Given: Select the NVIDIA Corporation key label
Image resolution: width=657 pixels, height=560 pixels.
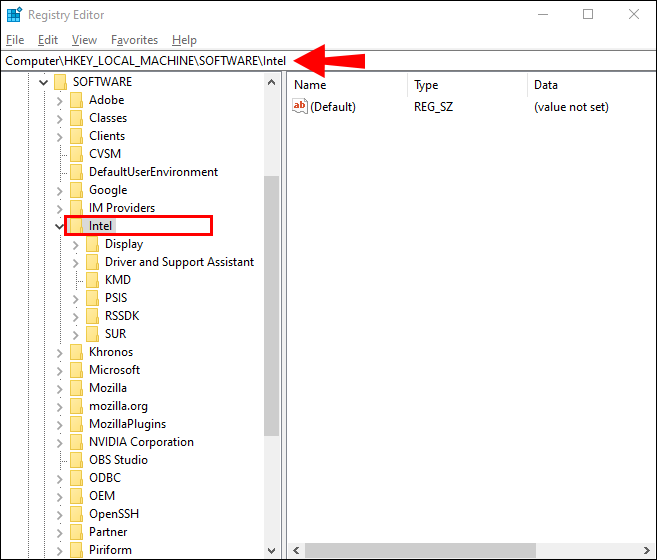Looking at the screenshot, I should (x=142, y=442).
